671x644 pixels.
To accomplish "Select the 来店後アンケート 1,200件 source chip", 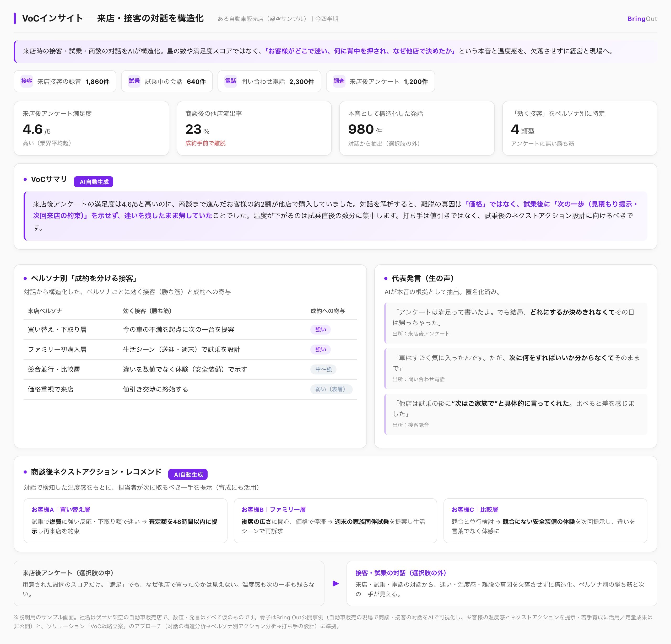I will [x=380, y=82].
